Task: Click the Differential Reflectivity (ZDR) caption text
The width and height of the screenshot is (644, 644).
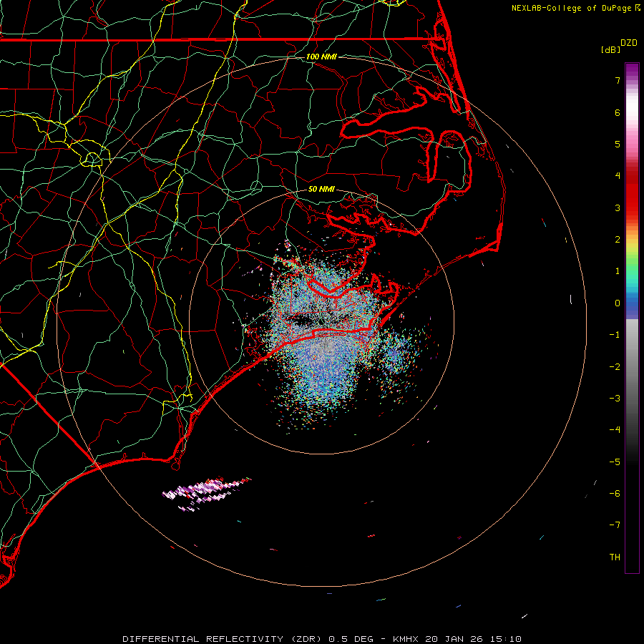Action: [223, 639]
